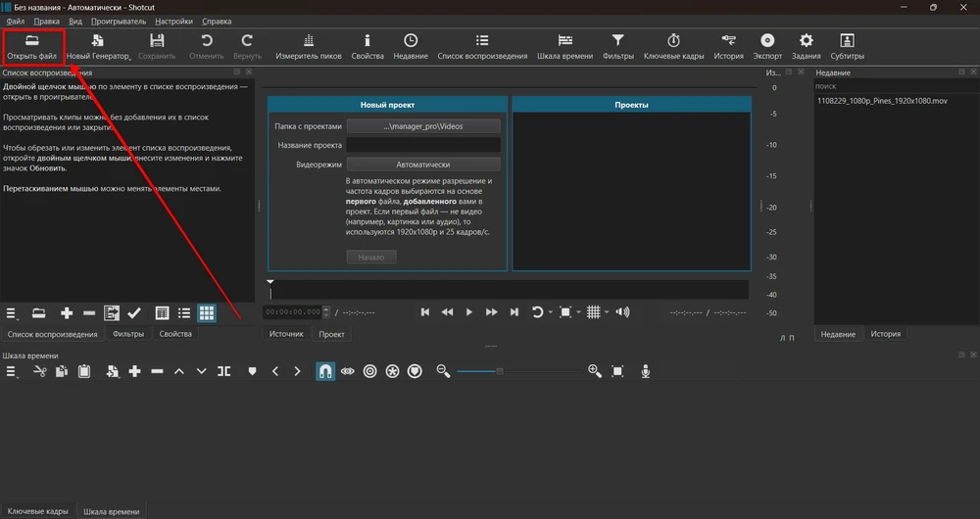Toggle player loop button

[537, 312]
